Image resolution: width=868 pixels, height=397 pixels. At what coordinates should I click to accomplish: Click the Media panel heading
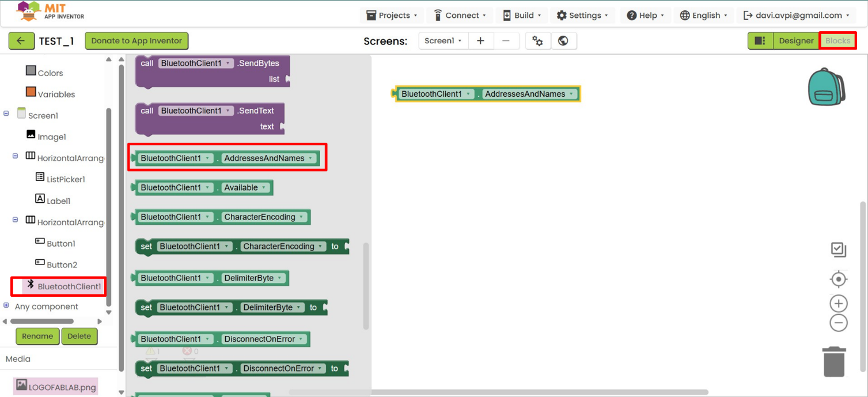click(x=18, y=358)
